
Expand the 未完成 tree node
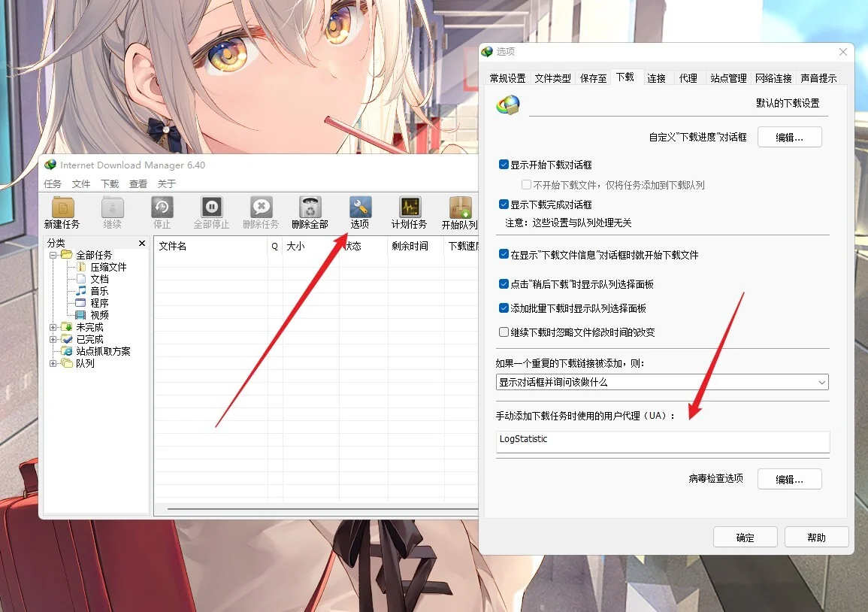point(53,327)
